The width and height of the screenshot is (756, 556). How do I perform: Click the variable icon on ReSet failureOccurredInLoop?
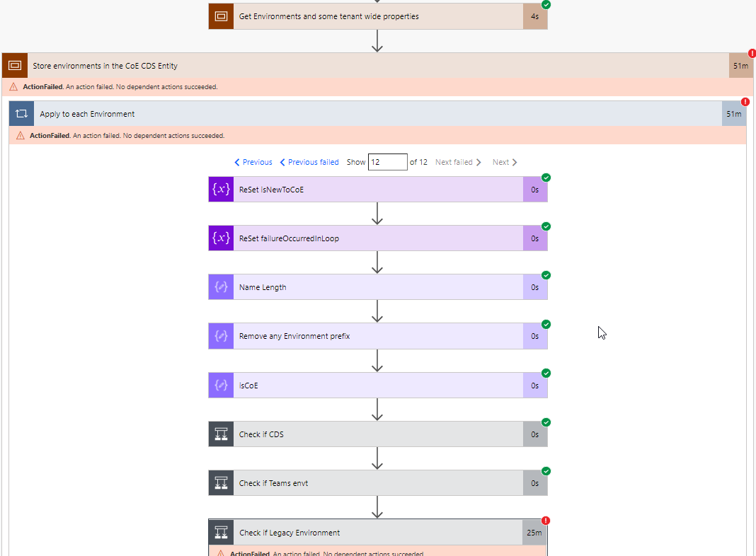(x=220, y=238)
